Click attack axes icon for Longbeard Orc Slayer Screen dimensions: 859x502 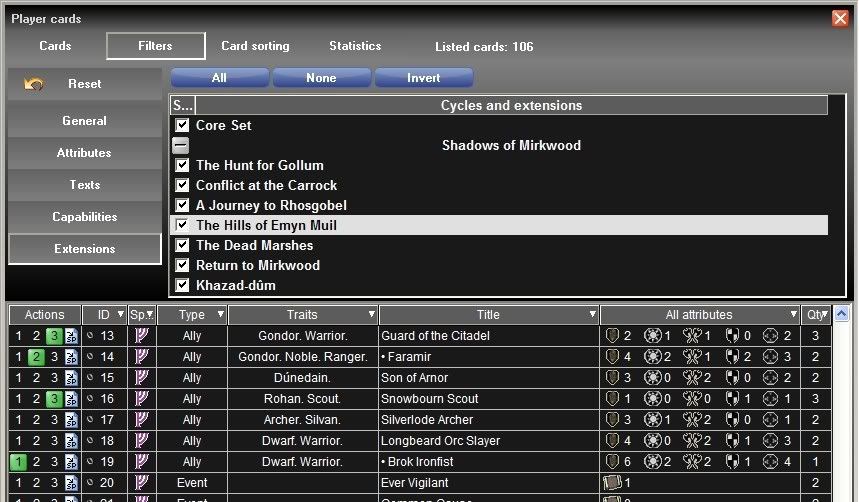(x=692, y=441)
